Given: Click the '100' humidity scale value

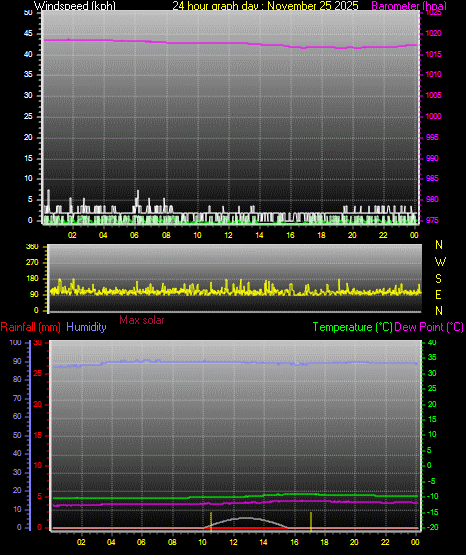Looking at the screenshot, I should click(x=15, y=342).
